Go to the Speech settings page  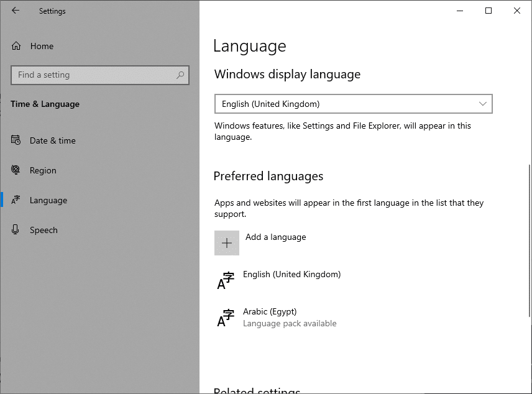[44, 230]
